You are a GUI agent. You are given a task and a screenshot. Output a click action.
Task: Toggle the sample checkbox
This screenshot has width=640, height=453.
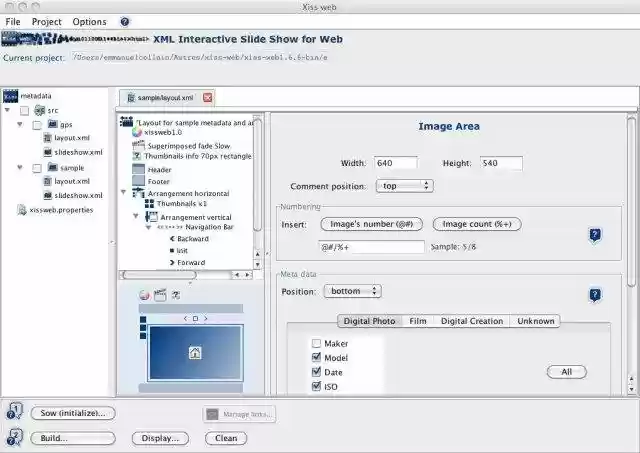coord(37,168)
